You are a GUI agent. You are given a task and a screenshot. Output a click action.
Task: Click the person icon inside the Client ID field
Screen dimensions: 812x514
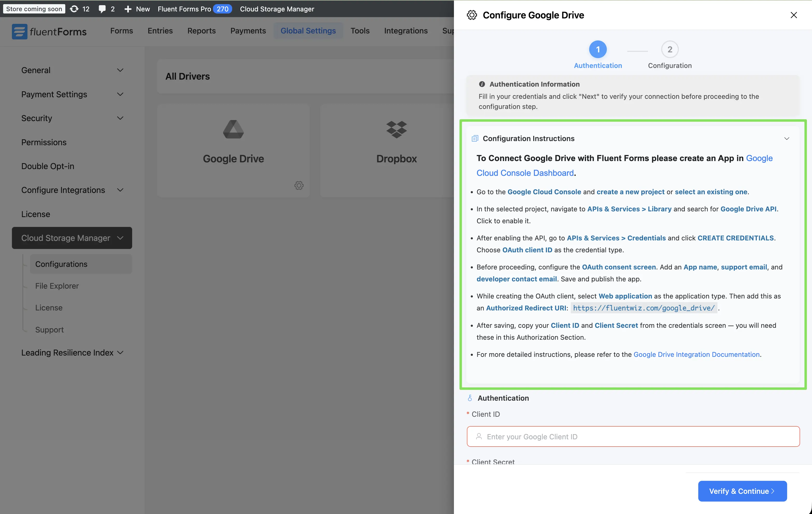479,436
